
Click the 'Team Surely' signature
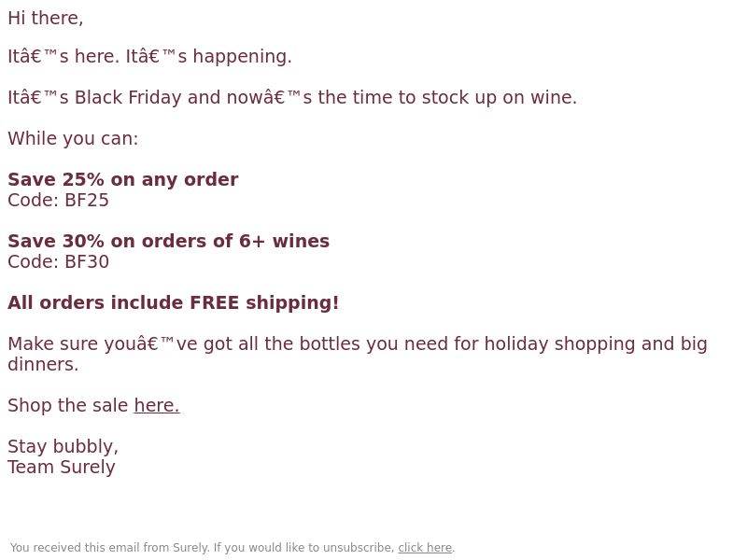coord(62,468)
